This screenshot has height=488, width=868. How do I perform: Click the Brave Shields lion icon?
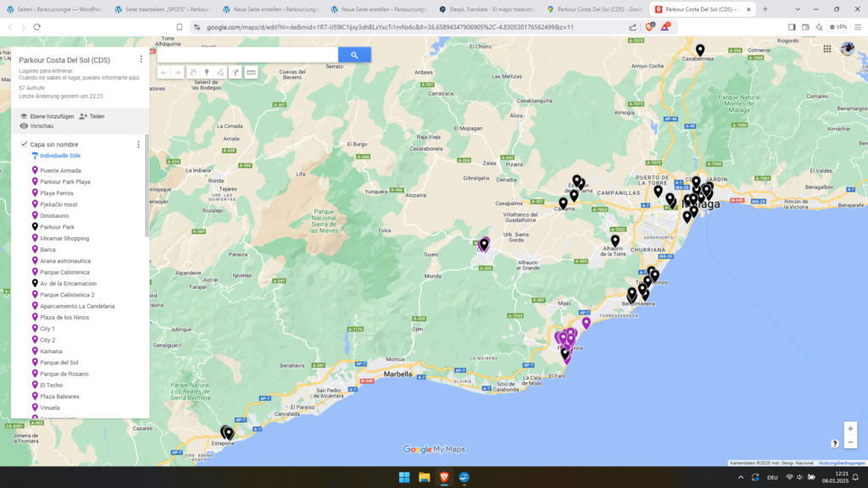point(648,27)
